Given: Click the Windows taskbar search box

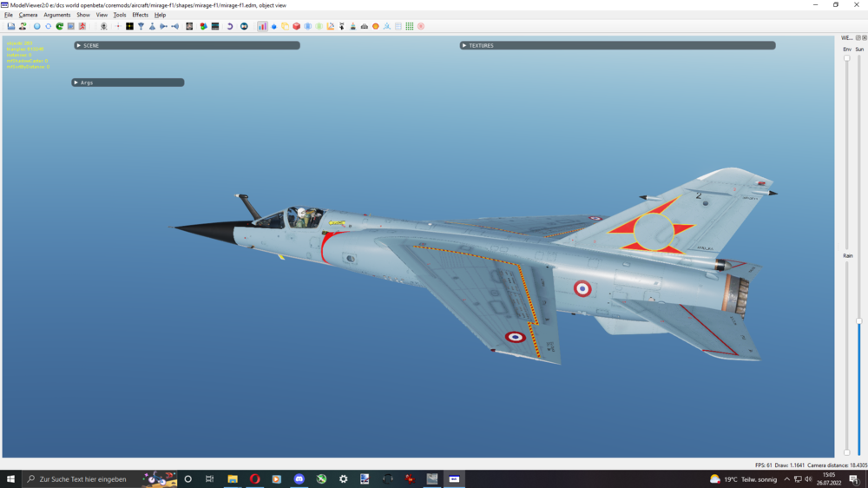Looking at the screenshot, I should coord(100,479).
